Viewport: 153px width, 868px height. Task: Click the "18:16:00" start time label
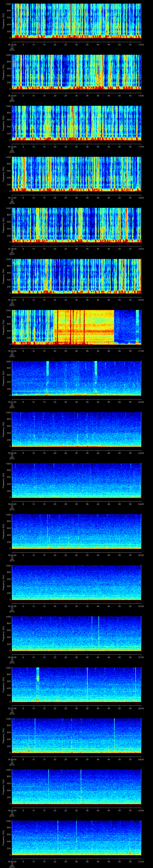tap(12, 147)
